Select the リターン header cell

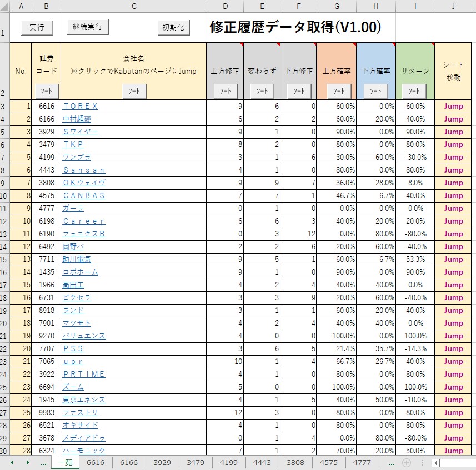tap(415, 71)
